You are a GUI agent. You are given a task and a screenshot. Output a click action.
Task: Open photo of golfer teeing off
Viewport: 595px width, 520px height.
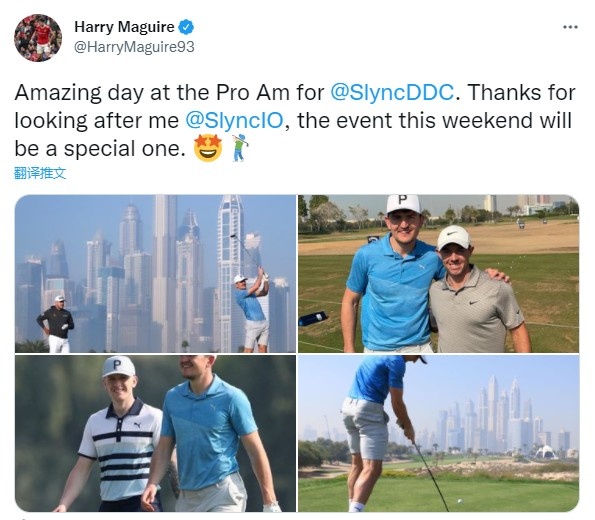pos(439,433)
